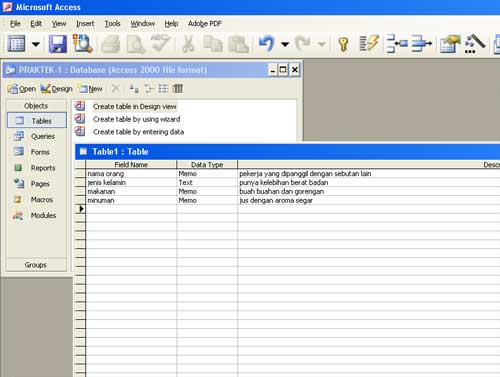
Task: Click the Copy toolbar icon
Action: (x=213, y=44)
